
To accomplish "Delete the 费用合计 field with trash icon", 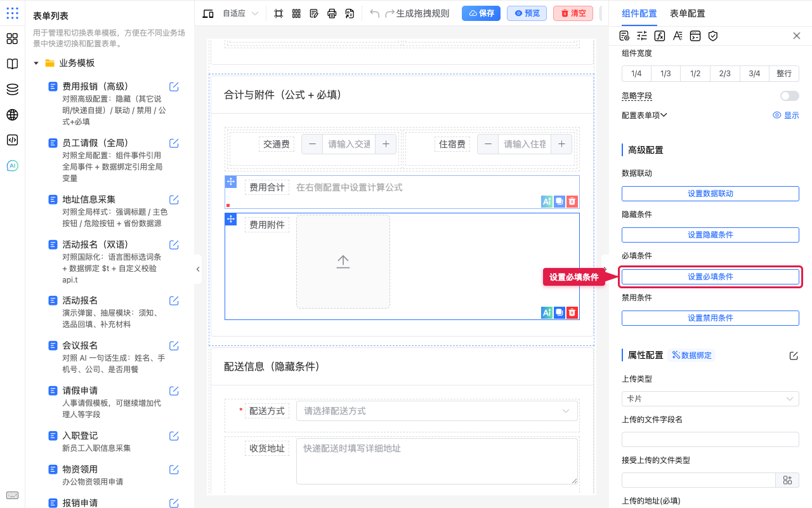I will pyautogui.click(x=572, y=201).
